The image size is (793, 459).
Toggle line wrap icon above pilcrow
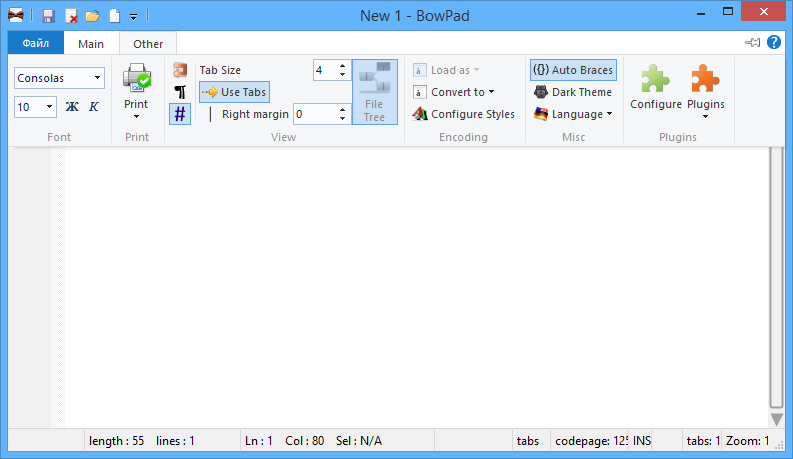point(180,70)
